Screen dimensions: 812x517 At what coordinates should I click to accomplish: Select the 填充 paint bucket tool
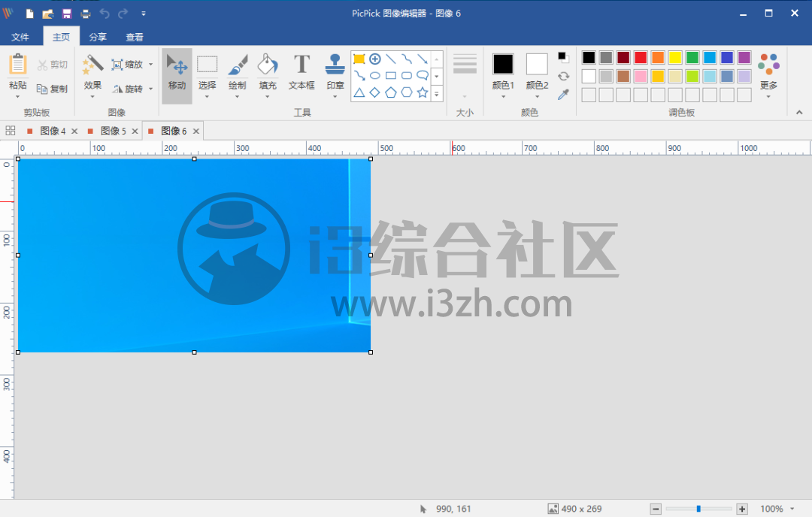(268, 71)
